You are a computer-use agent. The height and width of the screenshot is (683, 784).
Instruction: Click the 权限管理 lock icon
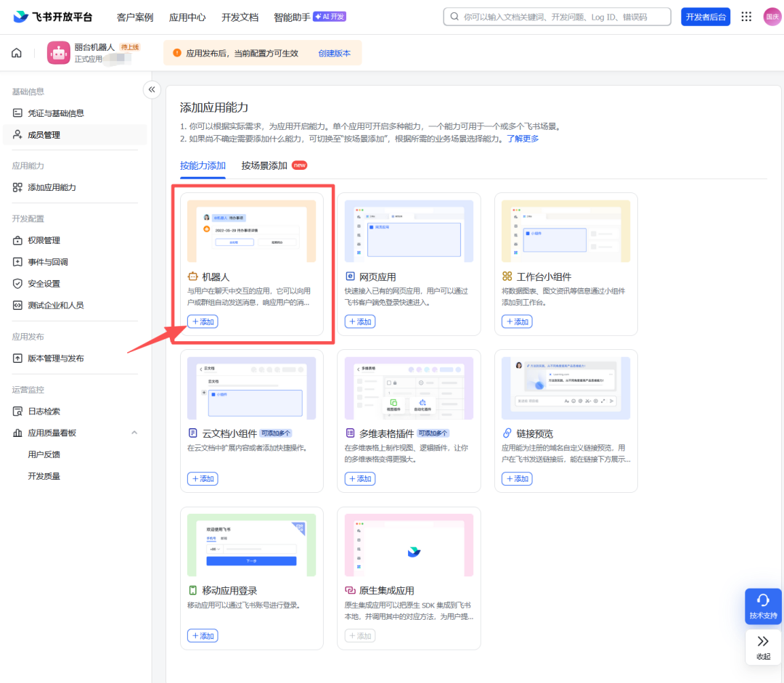(x=17, y=240)
